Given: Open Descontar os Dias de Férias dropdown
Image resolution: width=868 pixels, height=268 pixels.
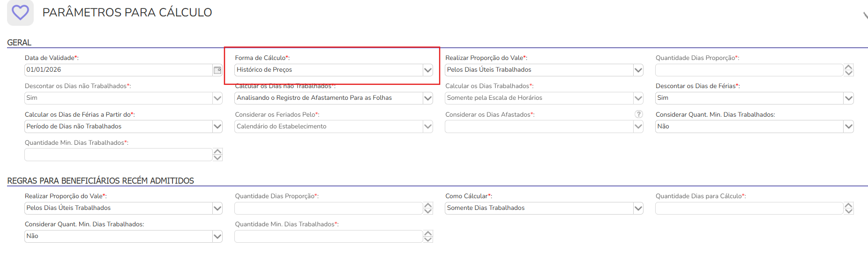Looking at the screenshot, I should tap(848, 98).
